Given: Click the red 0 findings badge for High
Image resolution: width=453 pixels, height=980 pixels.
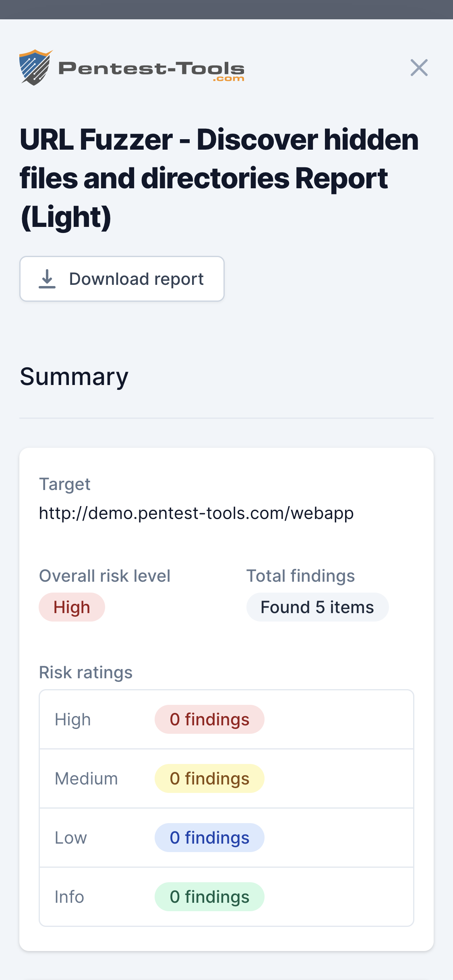Looking at the screenshot, I should coord(209,719).
